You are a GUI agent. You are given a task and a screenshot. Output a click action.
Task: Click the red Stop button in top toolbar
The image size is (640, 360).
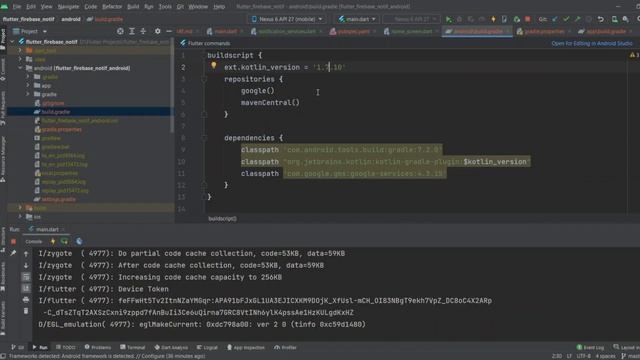(x=527, y=19)
